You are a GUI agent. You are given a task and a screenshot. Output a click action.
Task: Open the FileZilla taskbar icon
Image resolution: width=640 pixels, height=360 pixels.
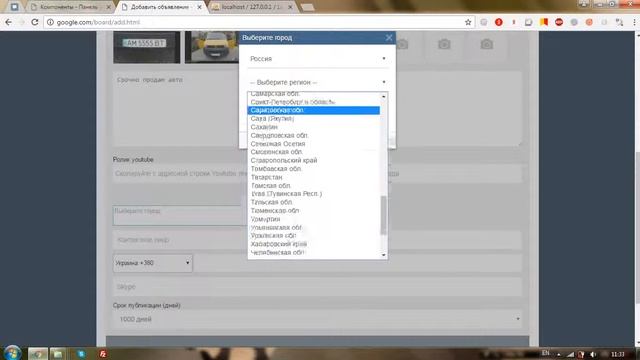(x=103, y=353)
